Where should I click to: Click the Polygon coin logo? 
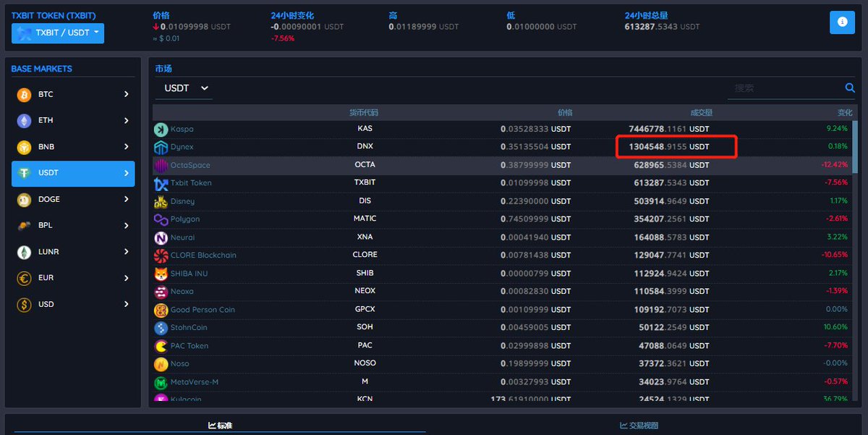pyautogui.click(x=161, y=220)
